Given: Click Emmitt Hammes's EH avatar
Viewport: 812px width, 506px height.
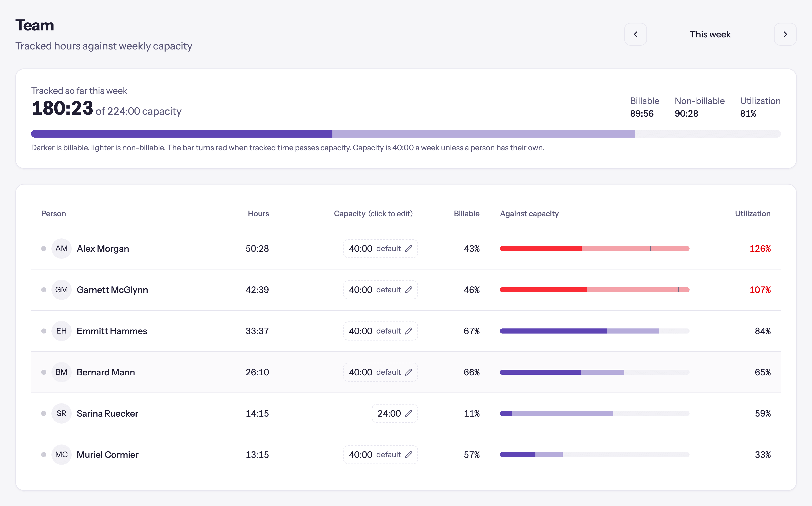Looking at the screenshot, I should 61,331.
